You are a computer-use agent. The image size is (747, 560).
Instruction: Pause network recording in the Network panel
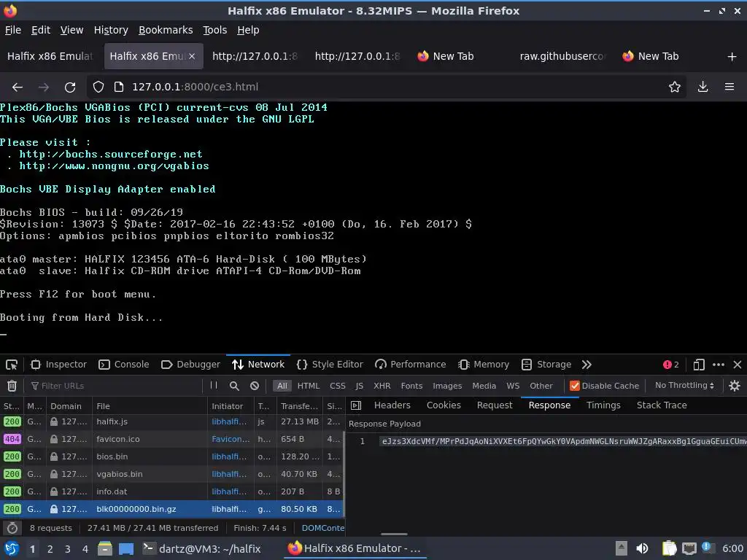214,385
